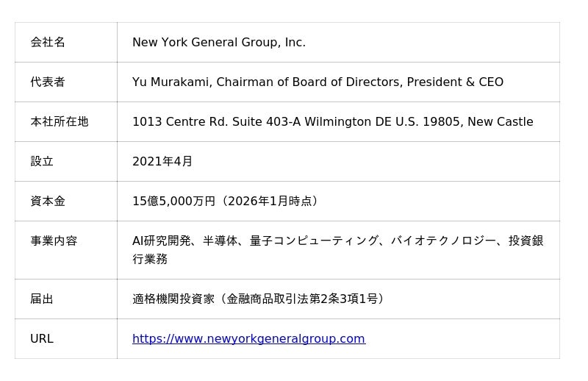Viewport: 588px width, 381px height.
Task: Click the 設立 row label
Action: click(42, 162)
